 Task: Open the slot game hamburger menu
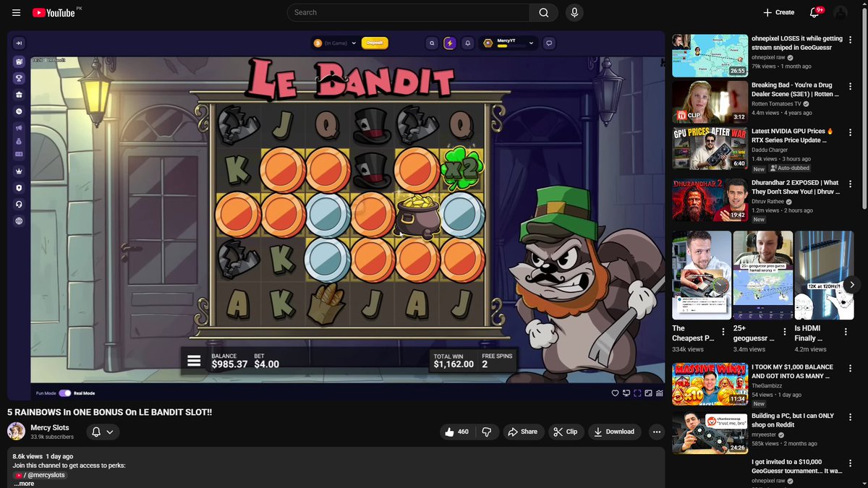point(194,360)
